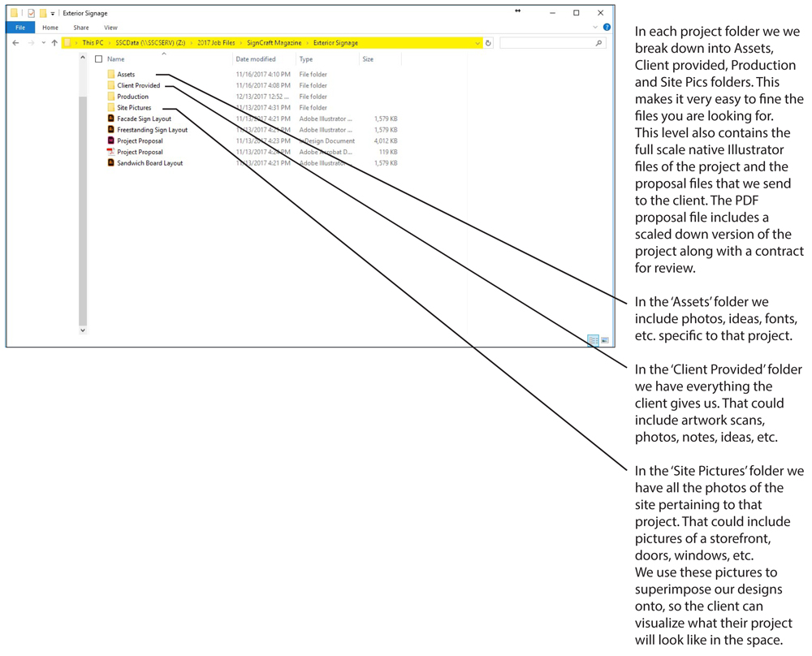Open the Share ribbon tab
The width and height of the screenshot is (812, 656).
point(81,28)
